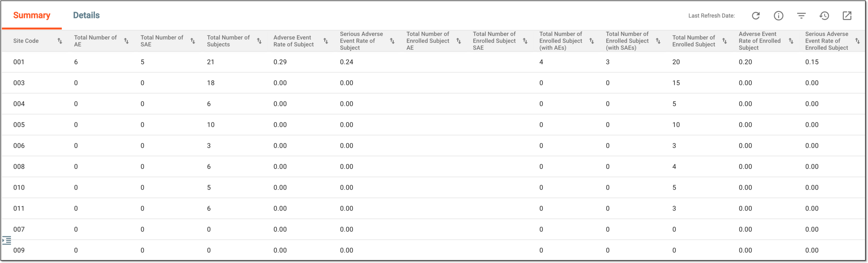Screen dimensions: 868x263
Task: Select site code 003 cell
Action: (19, 83)
